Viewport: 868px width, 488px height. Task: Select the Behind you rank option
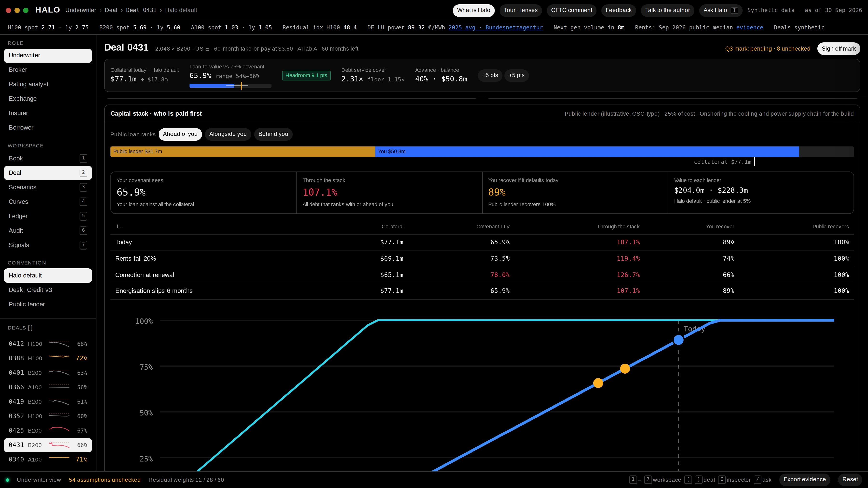click(273, 134)
